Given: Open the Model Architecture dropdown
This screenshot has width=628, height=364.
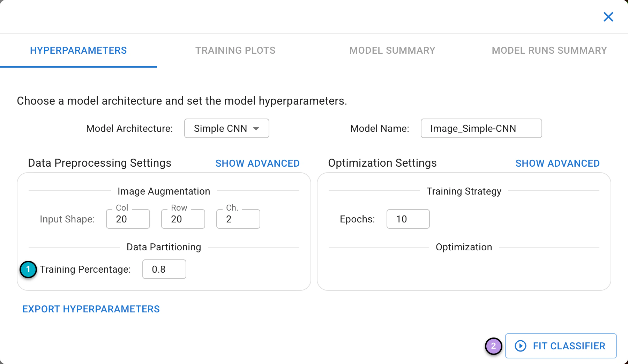Looking at the screenshot, I should point(227,128).
